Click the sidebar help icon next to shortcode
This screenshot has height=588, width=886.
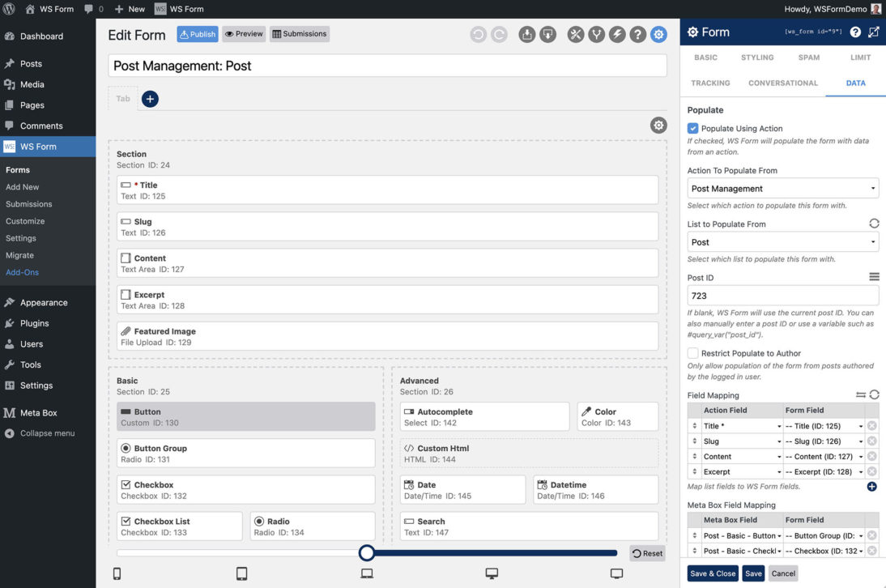(x=855, y=32)
